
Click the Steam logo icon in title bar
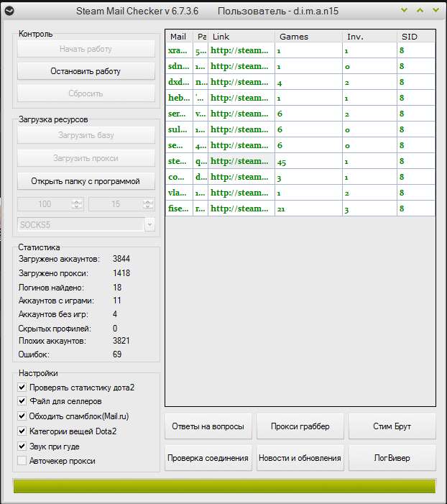[9, 12]
